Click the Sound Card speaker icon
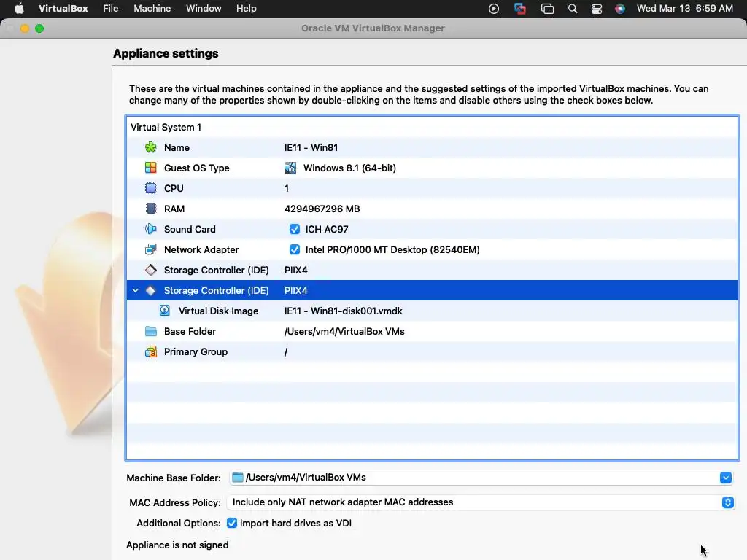The image size is (747, 560). click(x=151, y=229)
